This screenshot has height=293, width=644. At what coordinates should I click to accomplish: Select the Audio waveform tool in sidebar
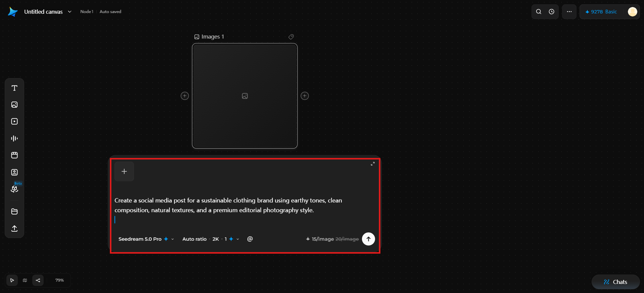[14, 138]
